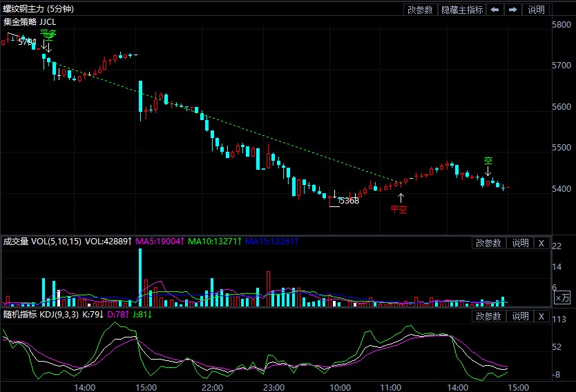This screenshot has width=576, height=392.
Task: Open 说明 for the volume panel
Action: coord(519,243)
